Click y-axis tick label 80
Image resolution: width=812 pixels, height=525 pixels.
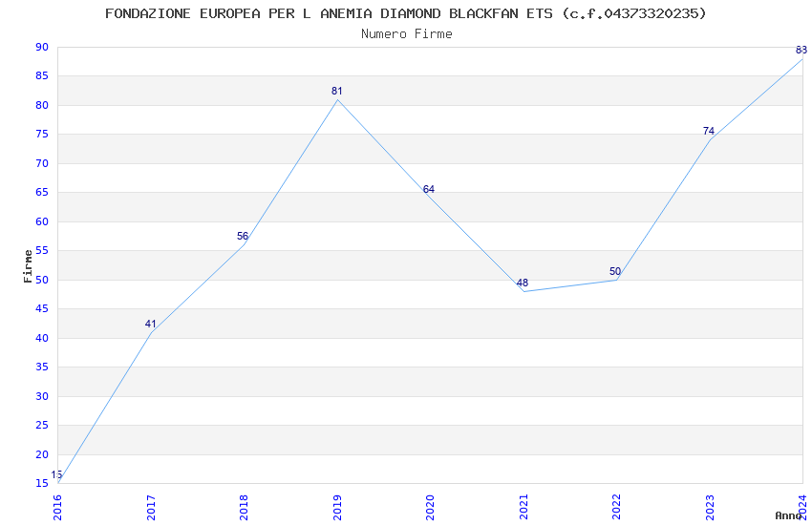click(x=42, y=105)
